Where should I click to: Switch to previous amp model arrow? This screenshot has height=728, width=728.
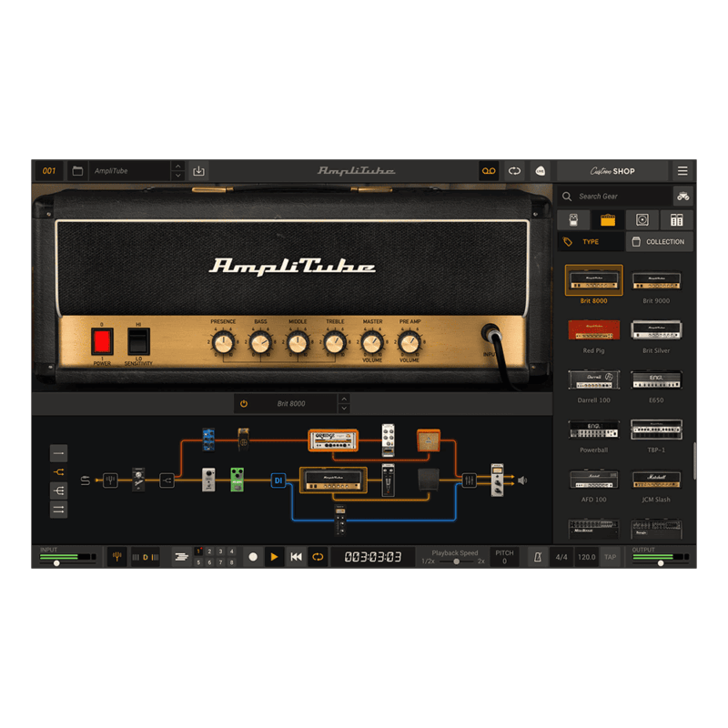click(x=344, y=399)
